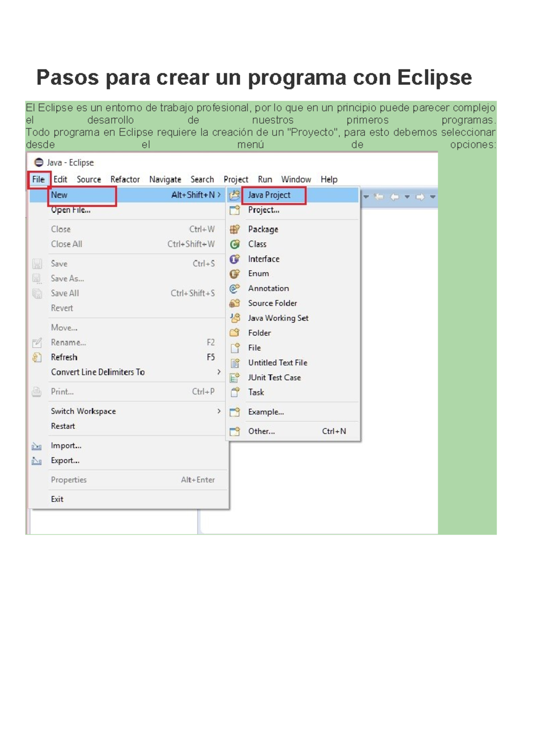Image resolution: width=535 pixels, height=756 pixels.
Task: Click the Save All icon in File menu
Action: pos(37,293)
